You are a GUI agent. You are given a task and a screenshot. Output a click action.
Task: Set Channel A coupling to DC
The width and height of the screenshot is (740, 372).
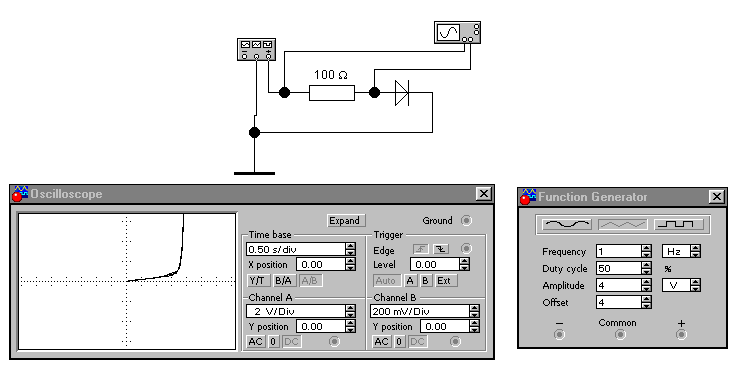(292, 341)
